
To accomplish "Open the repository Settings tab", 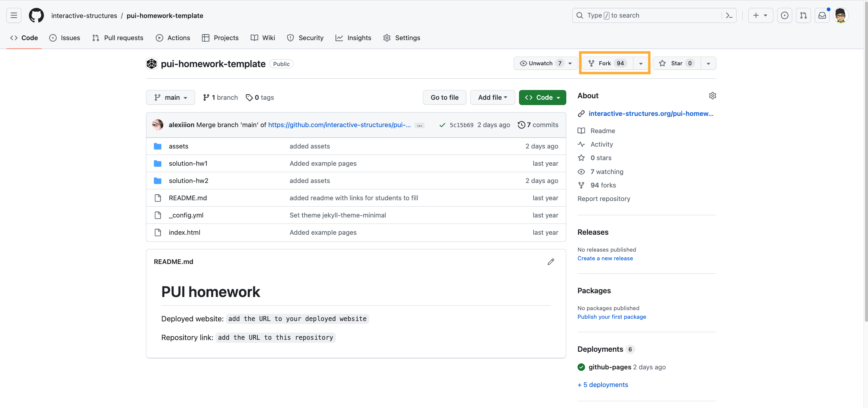I will [402, 38].
